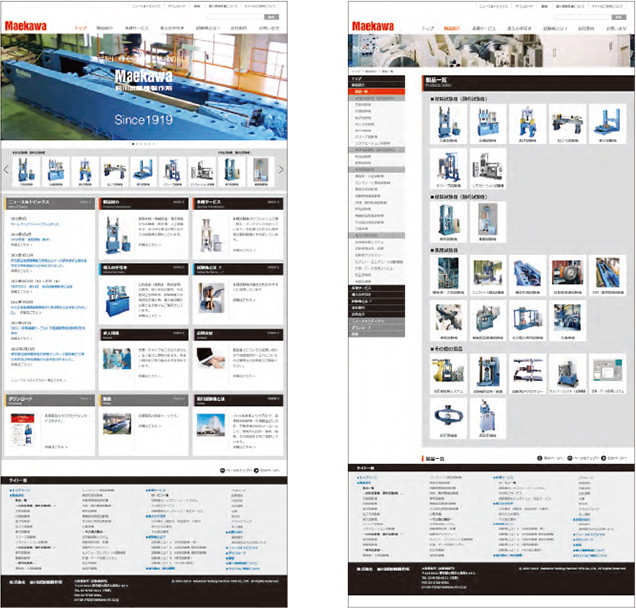Click the right arrow of the product carousel

pyautogui.click(x=281, y=170)
